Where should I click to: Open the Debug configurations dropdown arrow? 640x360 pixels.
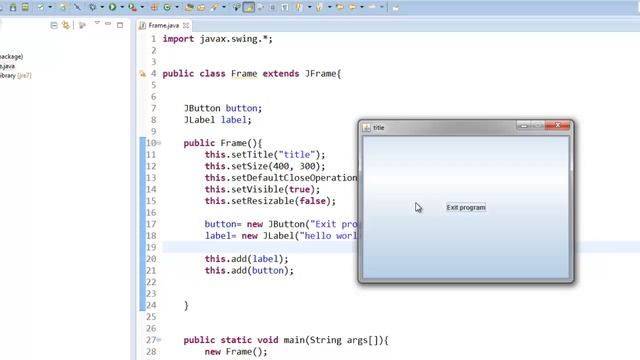coord(102,7)
